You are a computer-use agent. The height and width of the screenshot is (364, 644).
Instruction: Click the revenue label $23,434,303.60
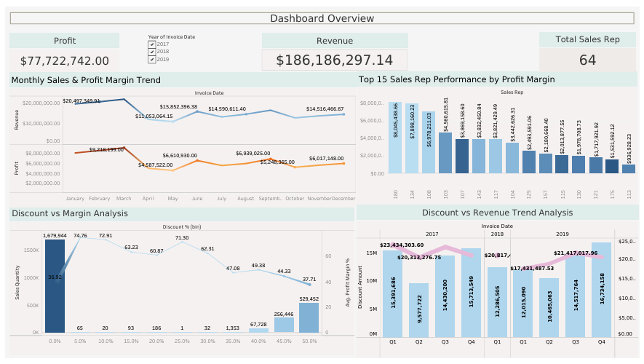402,245
